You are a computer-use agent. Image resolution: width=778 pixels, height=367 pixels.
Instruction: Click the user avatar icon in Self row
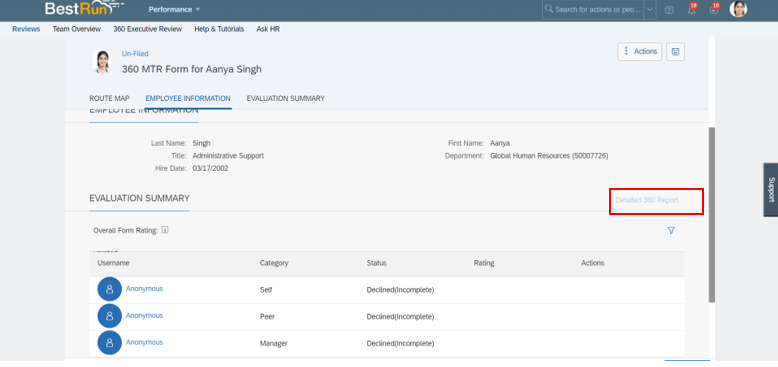(x=110, y=289)
